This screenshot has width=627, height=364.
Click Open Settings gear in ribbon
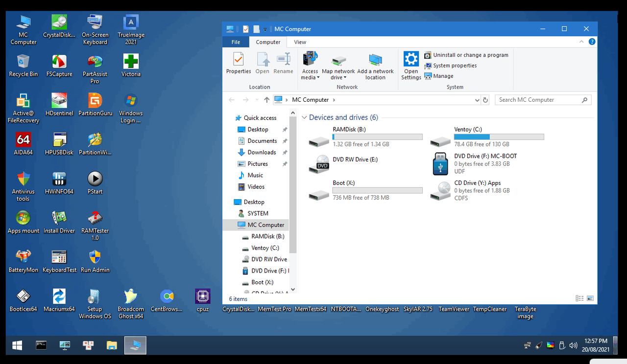(x=411, y=66)
